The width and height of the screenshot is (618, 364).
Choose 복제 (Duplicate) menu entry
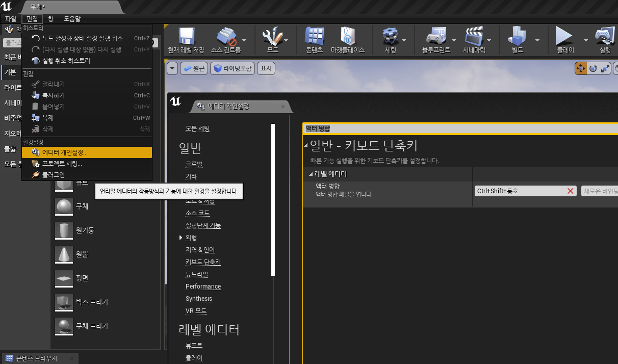pos(87,118)
